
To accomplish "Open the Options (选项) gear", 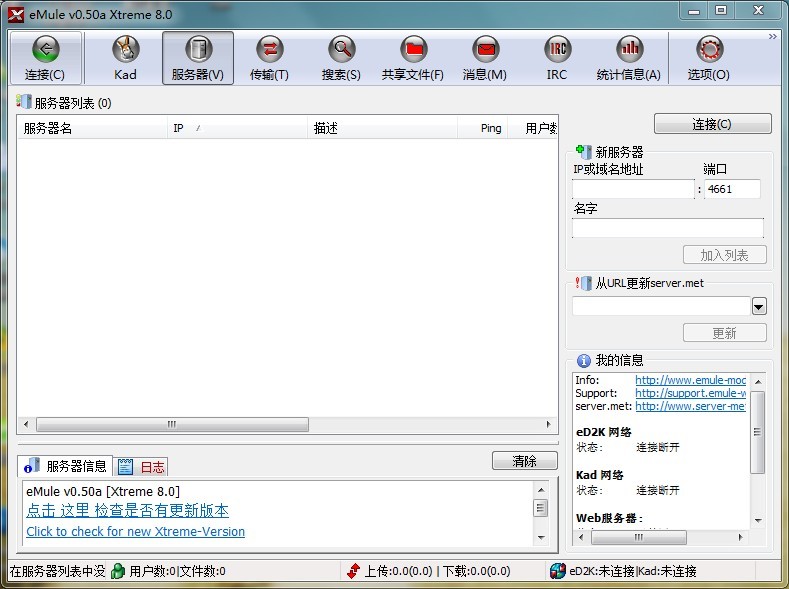I will (x=709, y=58).
